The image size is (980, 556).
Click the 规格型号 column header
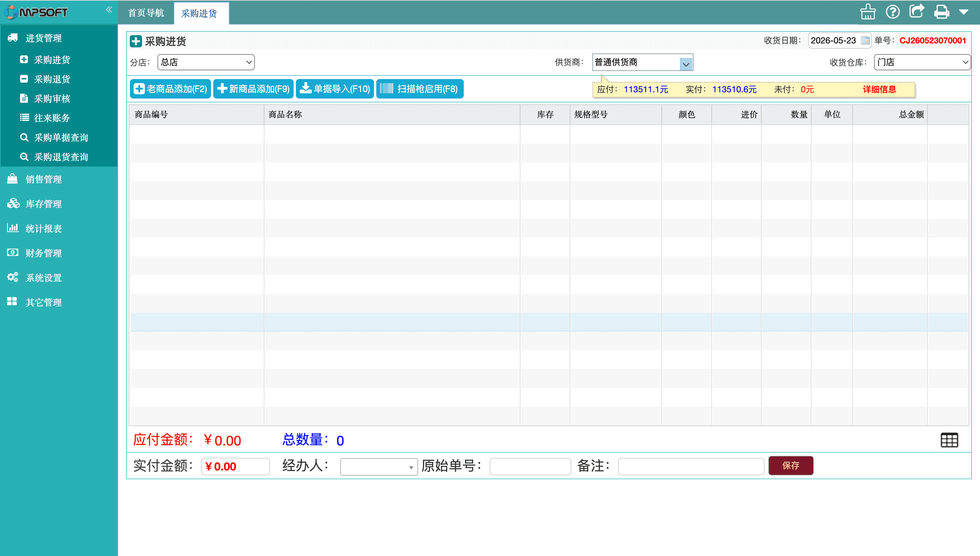(616, 115)
